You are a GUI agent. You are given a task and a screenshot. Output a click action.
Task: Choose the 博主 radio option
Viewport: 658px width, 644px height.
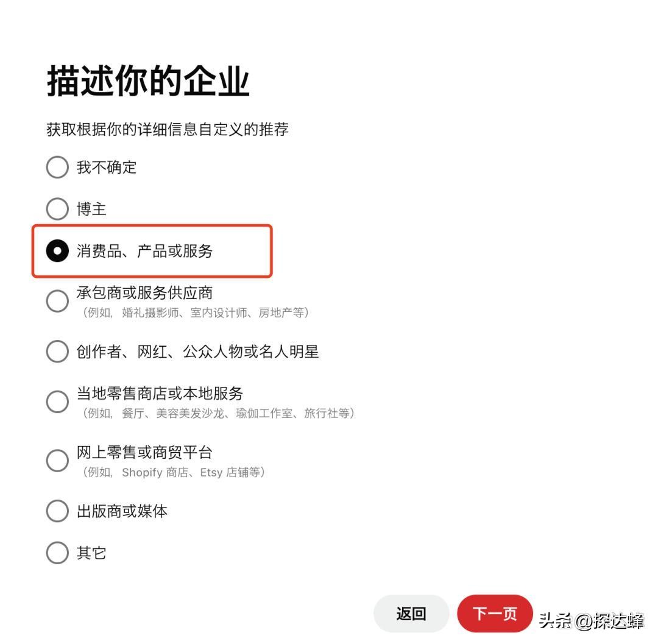pyautogui.click(x=57, y=209)
